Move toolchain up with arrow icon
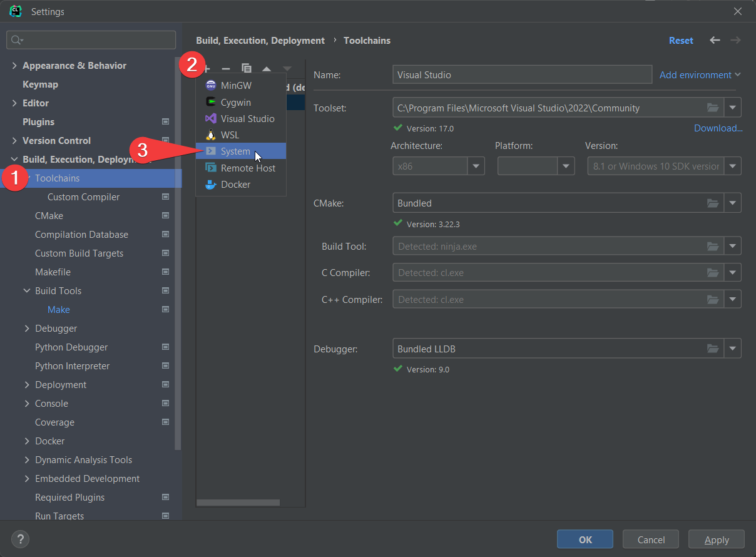Image resolution: width=756 pixels, height=557 pixels. click(267, 69)
